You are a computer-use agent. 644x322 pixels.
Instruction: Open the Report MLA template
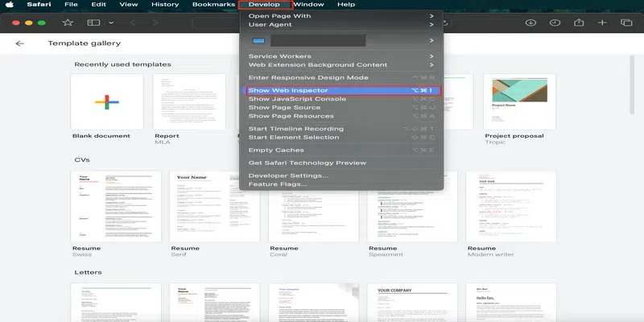pyautogui.click(x=189, y=102)
